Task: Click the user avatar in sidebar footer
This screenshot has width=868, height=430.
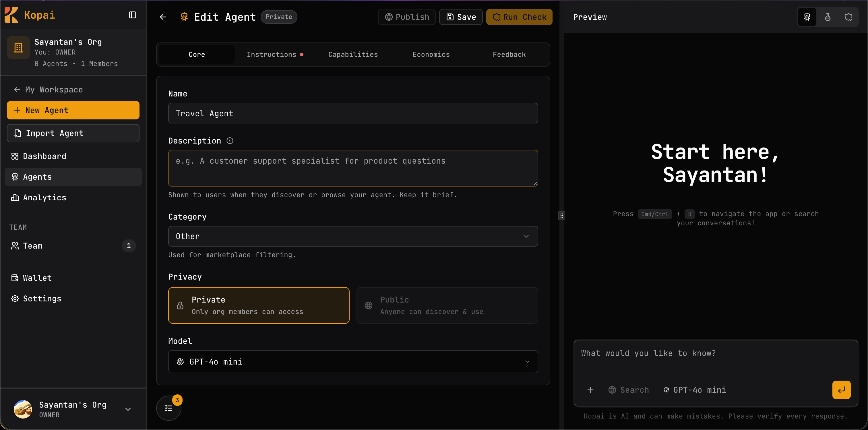Action: click(x=23, y=409)
